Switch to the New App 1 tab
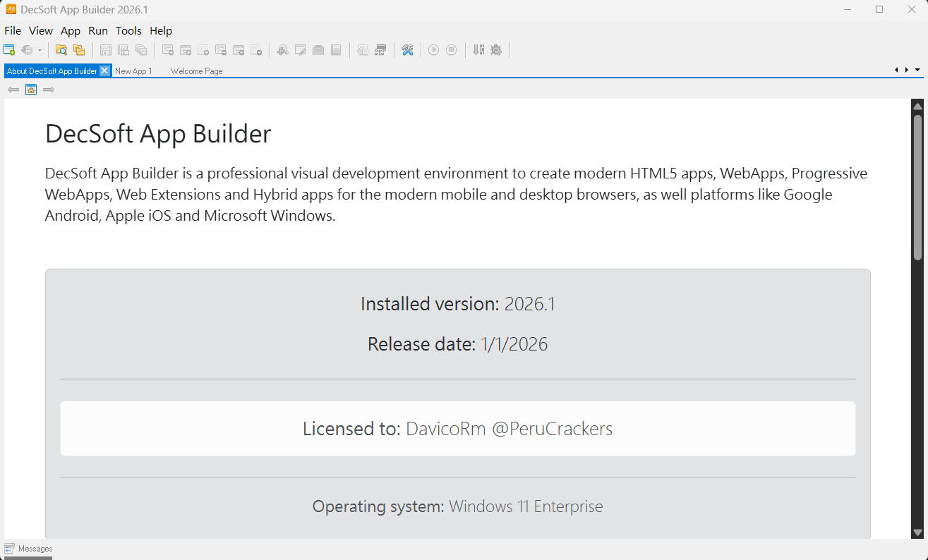 coord(133,71)
